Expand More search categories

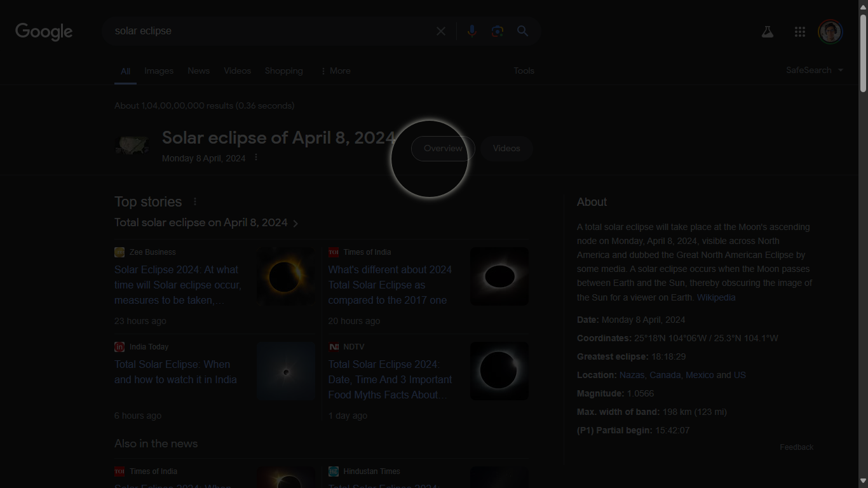336,71
